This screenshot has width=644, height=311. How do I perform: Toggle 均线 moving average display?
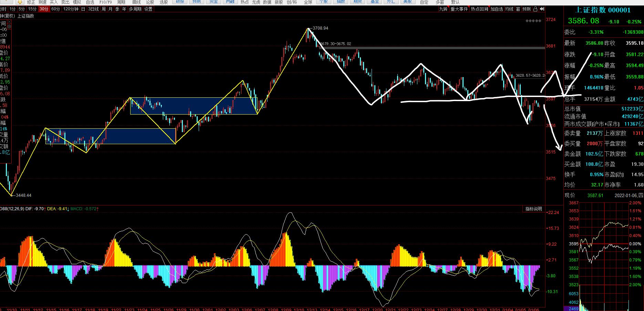pyautogui.click(x=509, y=9)
